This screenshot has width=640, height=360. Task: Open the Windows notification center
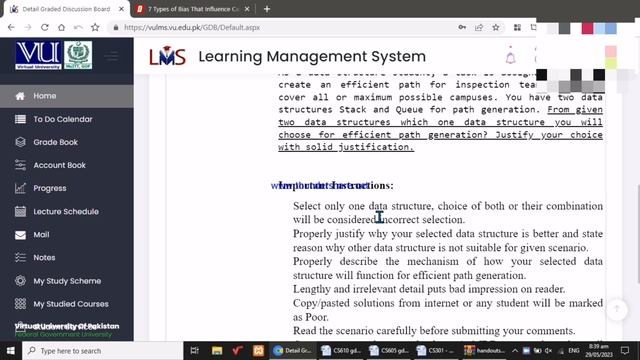tap(625, 351)
